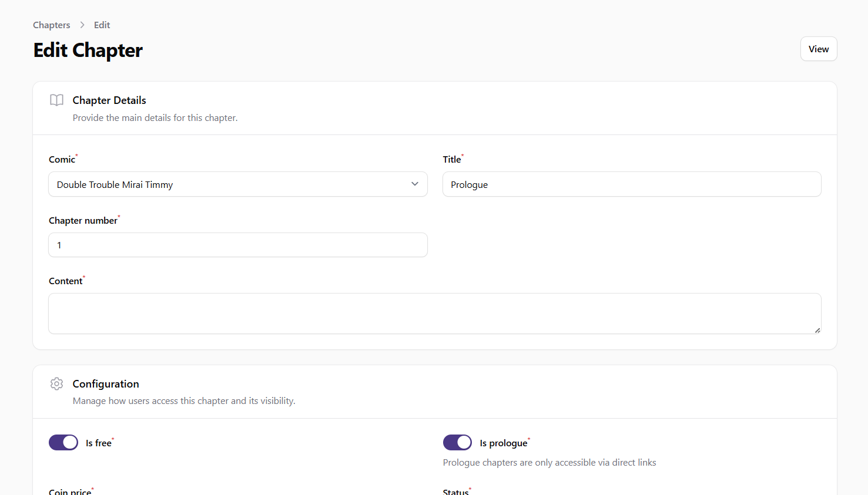Click the down-arrow icon in Comic field
This screenshot has width=868, height=495.
[415, 184]
